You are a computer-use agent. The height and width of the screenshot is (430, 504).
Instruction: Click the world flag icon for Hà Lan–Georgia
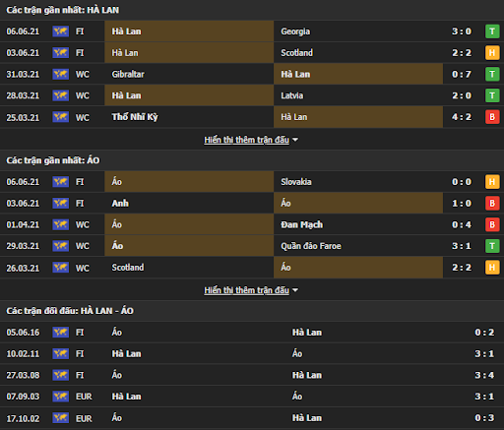[x=61, y=31]
